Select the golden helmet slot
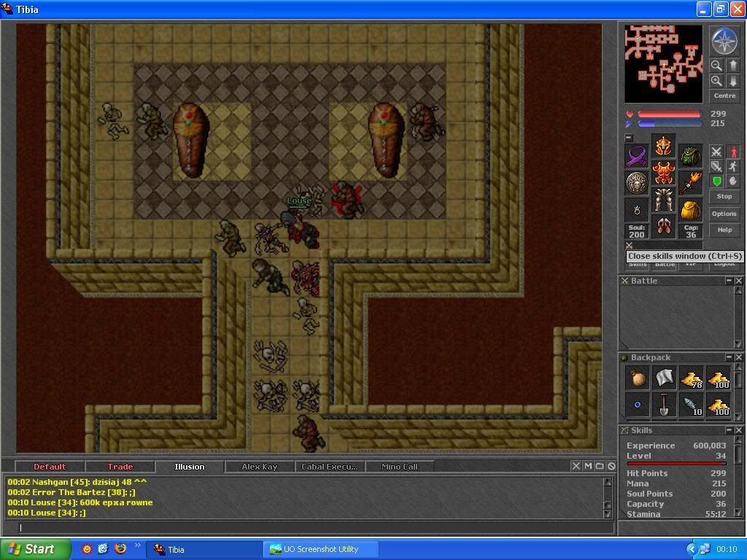 664,146
